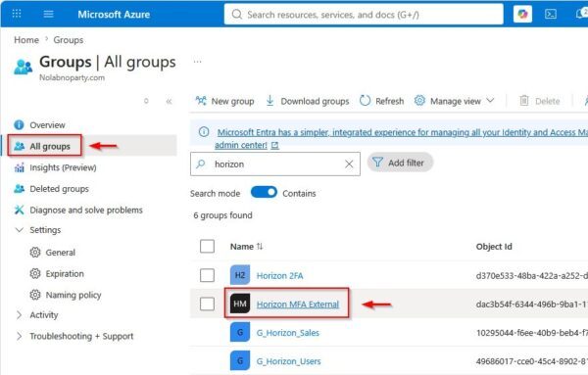The width and height of the screenshot is (588, 375).
Task: Open Overview in the sidebar
Action: point(47,124)
